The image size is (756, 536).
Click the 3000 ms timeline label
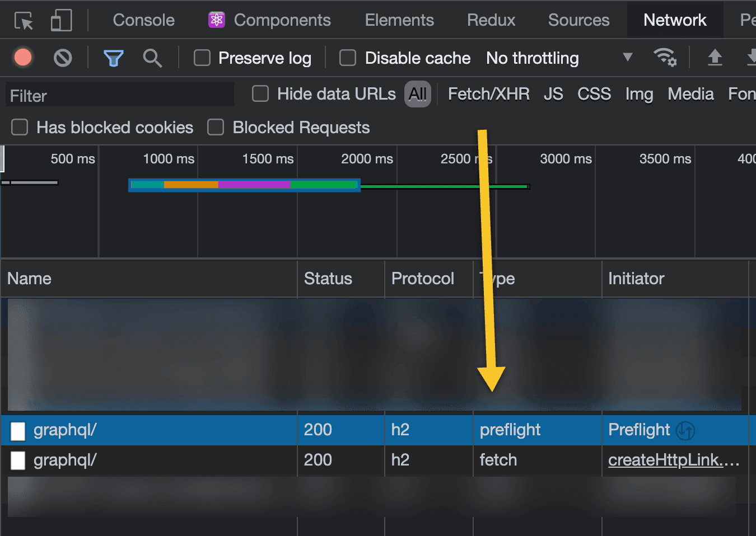pos(566,159)
